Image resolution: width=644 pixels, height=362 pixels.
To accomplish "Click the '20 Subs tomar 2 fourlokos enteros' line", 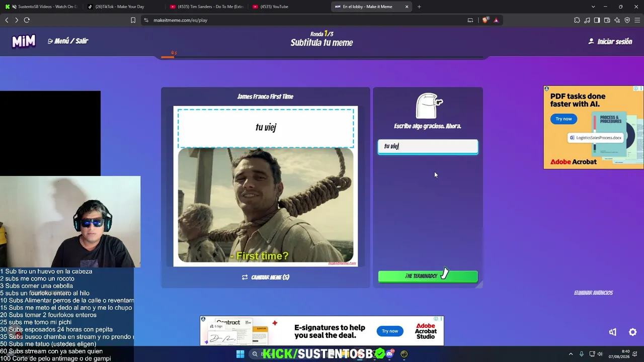I will [48, 315].
